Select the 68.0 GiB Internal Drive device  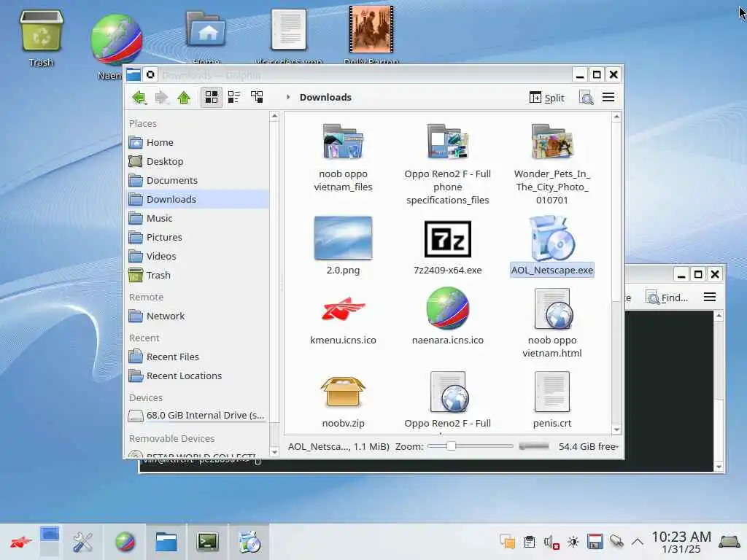click(198, 415)
